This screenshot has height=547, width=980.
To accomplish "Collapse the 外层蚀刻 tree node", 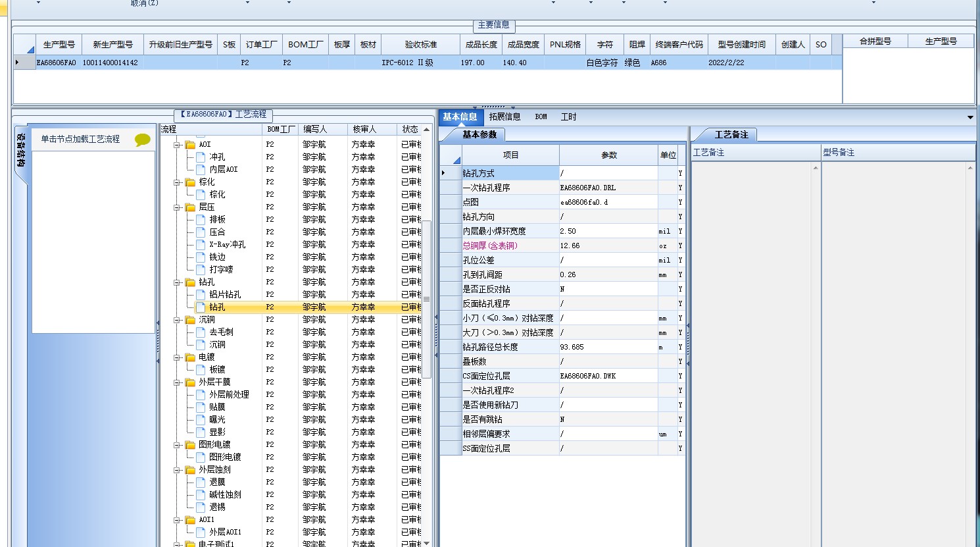I will [178, 470].
